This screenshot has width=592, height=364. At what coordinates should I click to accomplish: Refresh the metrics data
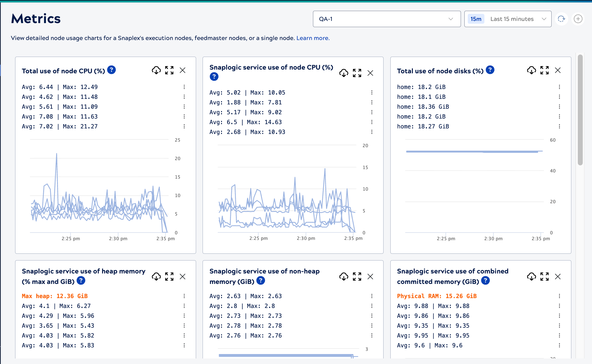561,19
